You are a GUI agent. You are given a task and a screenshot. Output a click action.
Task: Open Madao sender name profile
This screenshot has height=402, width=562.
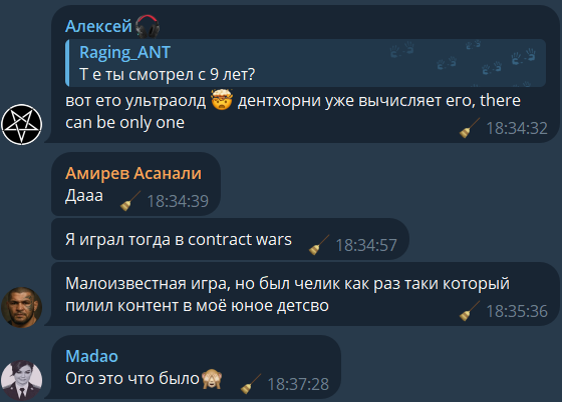click(x=92, y=356)
